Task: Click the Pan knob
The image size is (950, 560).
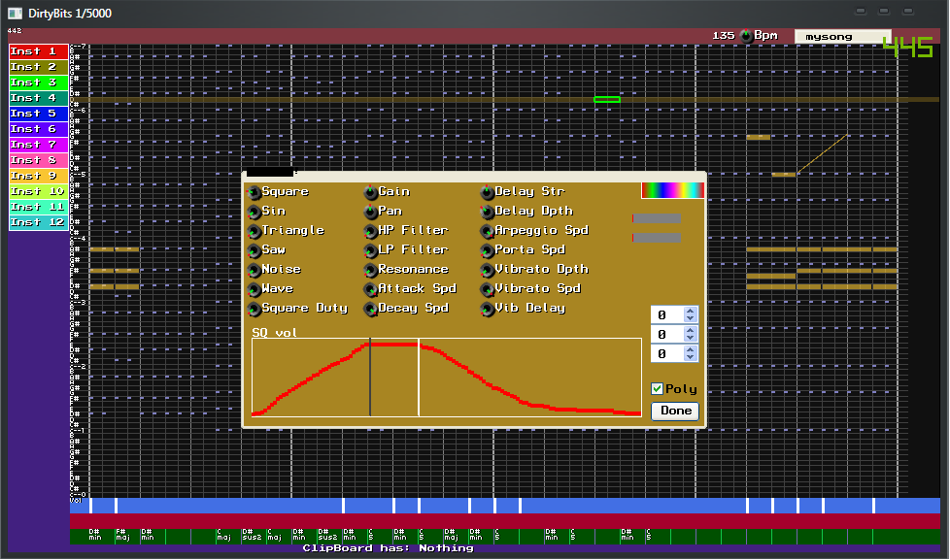Action: (370, 212)
